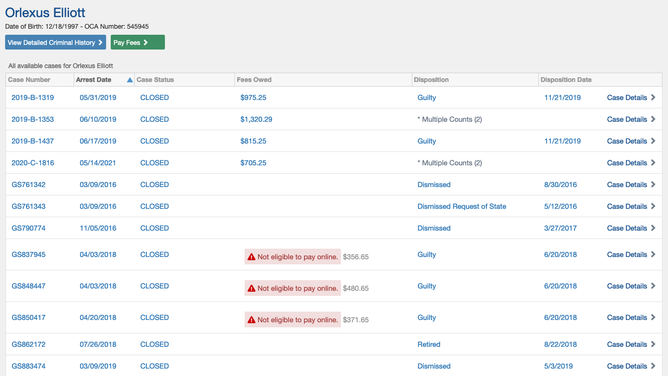Screen dimensions: 668x376
Task: Open View Detailed Criminal History
Action: point(55,43)
